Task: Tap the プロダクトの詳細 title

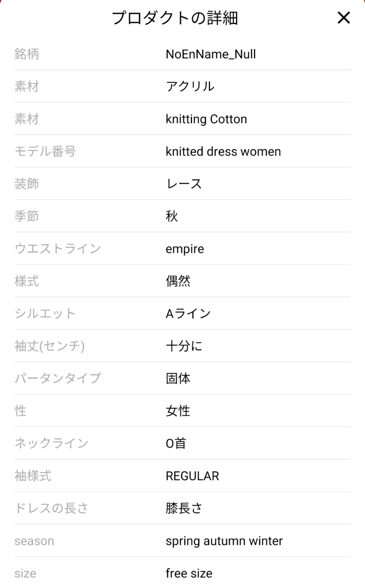Action: click(175, 18)
